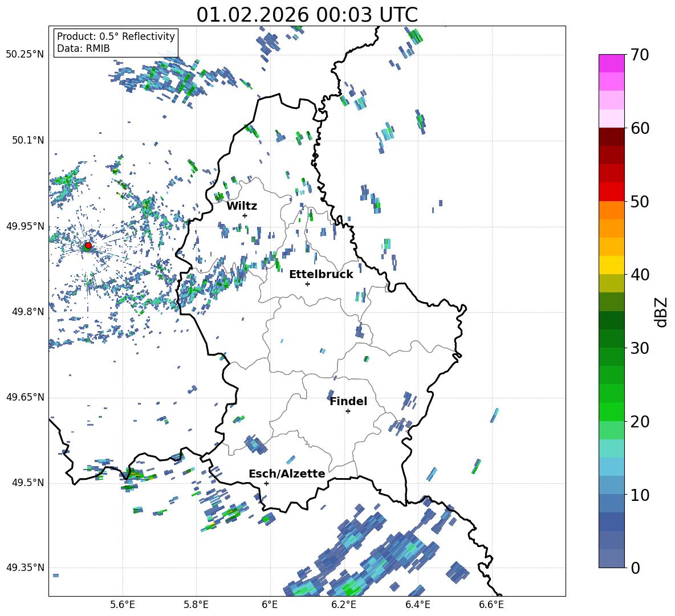Viewport: 675px width, 616px height.
Task: Click the 20 value on colorbar
Action: point(640,421)
